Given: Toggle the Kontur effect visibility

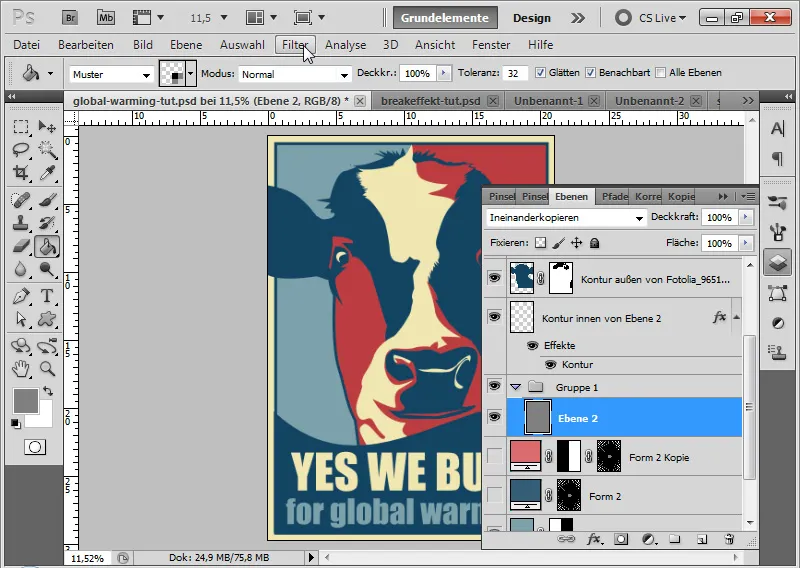Looking at the screenshot, I should 551,364.
